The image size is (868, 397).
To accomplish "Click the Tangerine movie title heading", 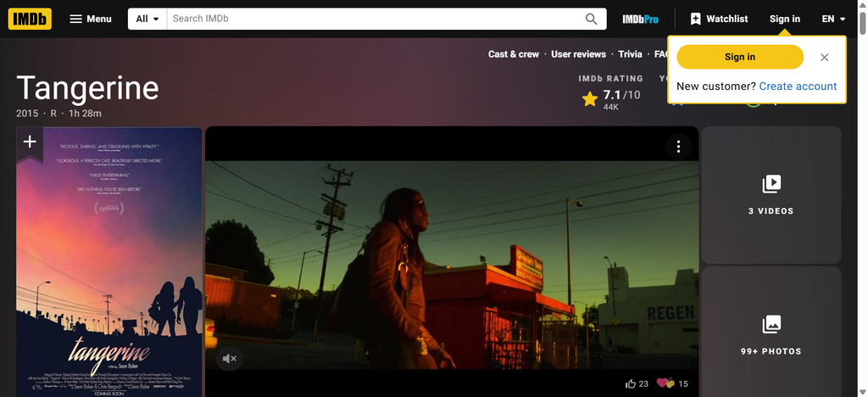I will click(87, 88).
